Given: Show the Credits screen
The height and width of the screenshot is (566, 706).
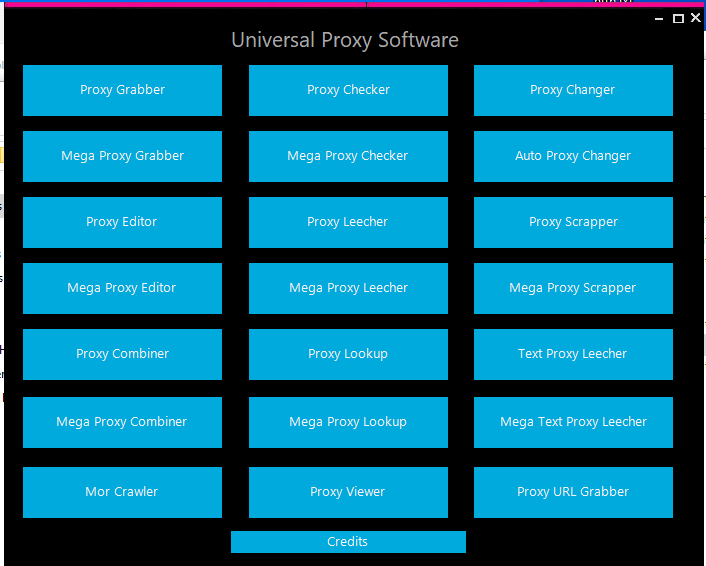Looking at the screenshot, I should coord(348,542).
